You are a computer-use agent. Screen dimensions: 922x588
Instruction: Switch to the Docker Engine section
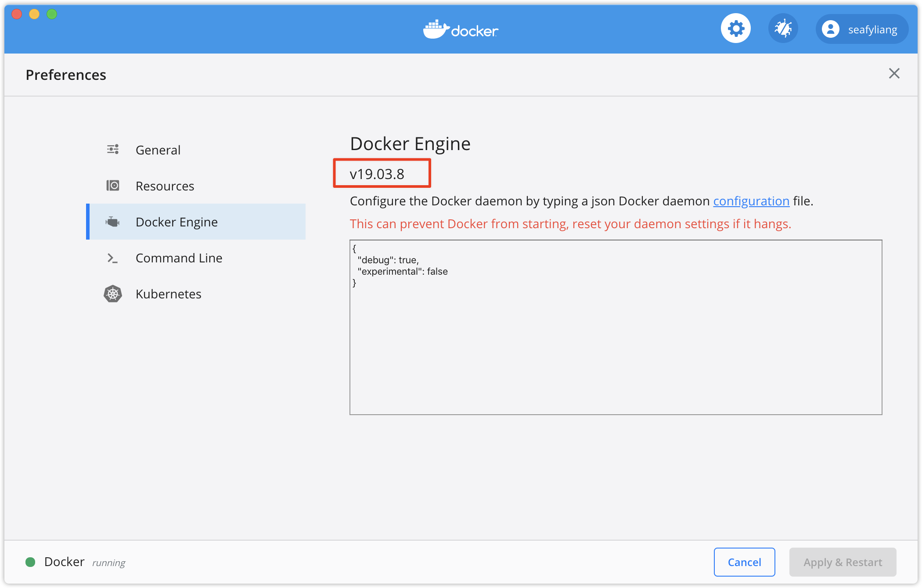pos(176,222)
